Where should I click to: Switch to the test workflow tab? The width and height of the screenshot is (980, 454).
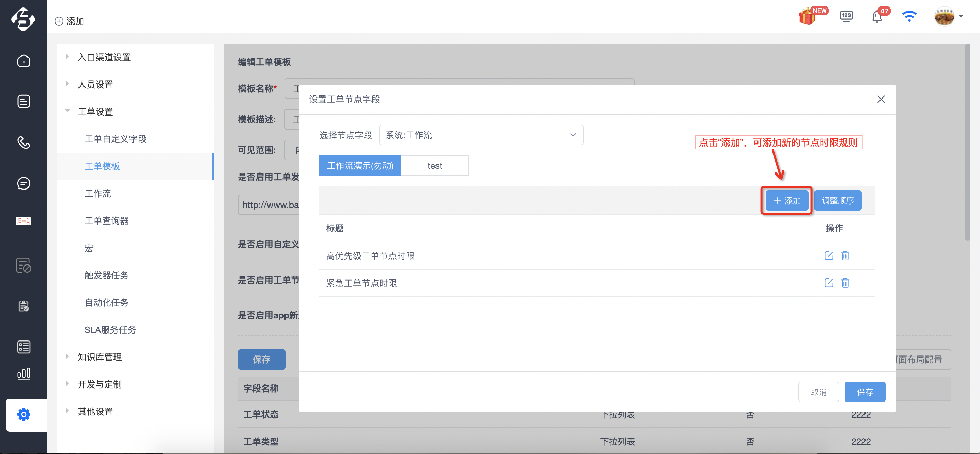434,166
